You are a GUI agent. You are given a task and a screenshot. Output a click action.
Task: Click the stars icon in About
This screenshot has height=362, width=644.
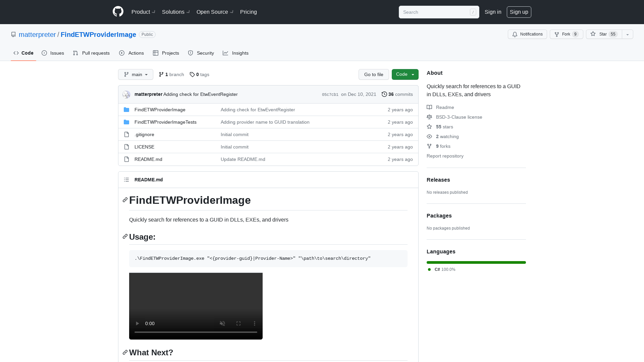[x=429, y=127]
